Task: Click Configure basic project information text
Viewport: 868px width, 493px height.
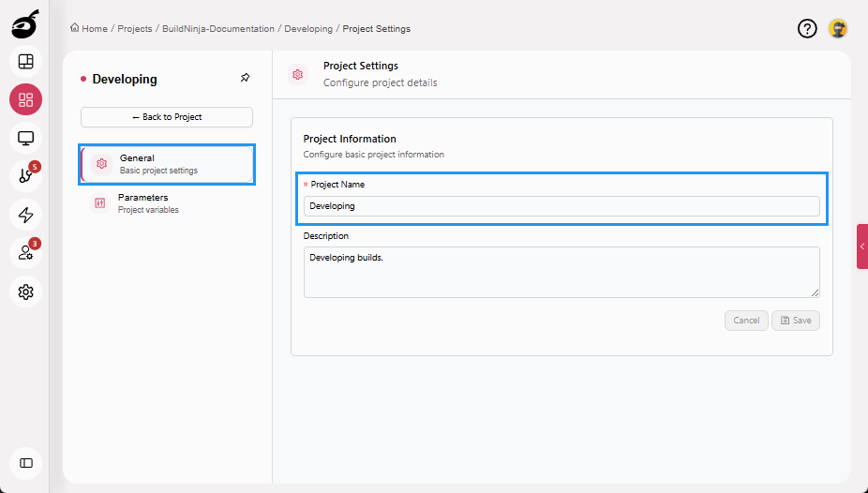Action: 374,155
